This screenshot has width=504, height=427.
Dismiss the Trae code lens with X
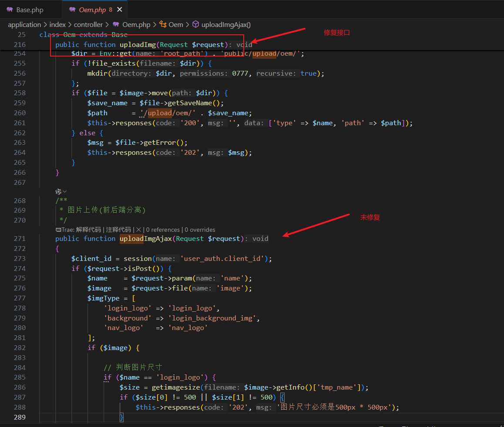(138, 230)
